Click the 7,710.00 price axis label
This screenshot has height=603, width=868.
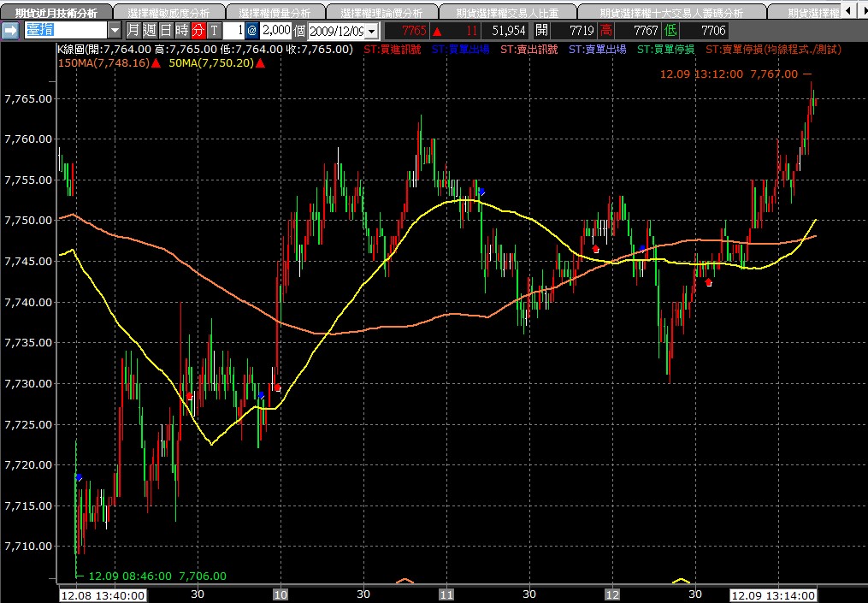point(28,546)
